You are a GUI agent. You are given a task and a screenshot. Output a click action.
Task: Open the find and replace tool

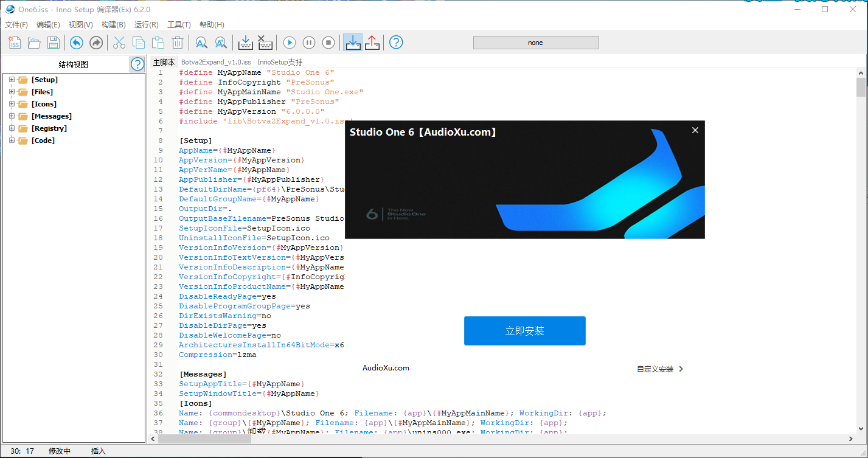click(x=221, y=43)
